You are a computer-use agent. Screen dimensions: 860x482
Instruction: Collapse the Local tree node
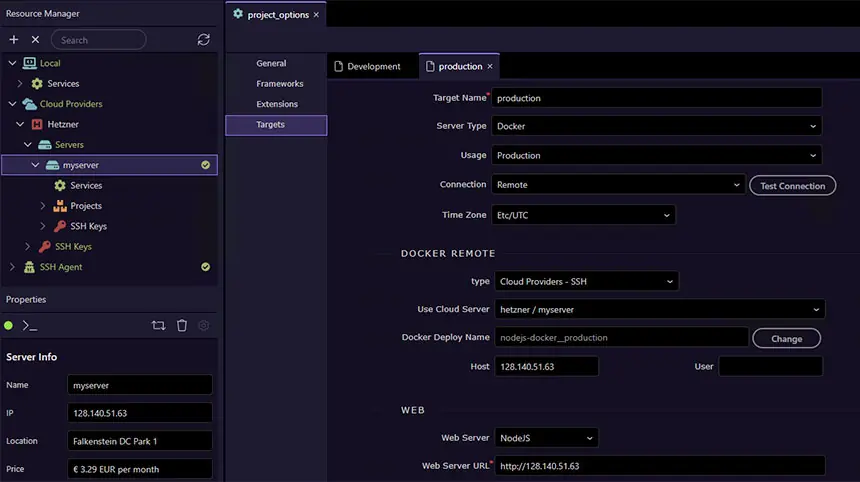coord(12,63)
